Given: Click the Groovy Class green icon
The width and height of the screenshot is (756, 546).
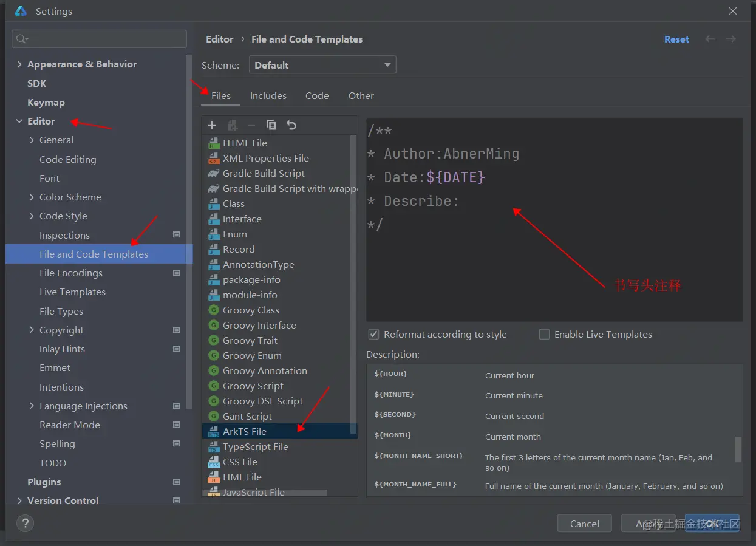Looking at the screenshot, I should [x=214, y=310].
